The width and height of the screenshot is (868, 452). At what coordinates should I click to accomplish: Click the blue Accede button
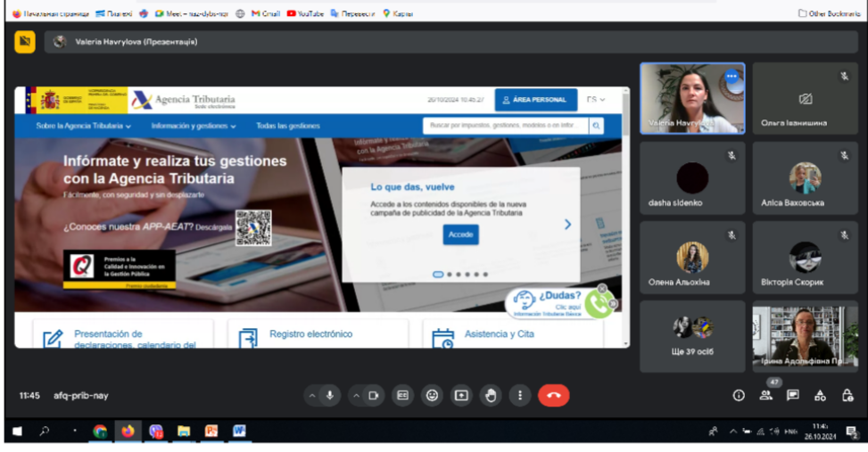(460, 234)
